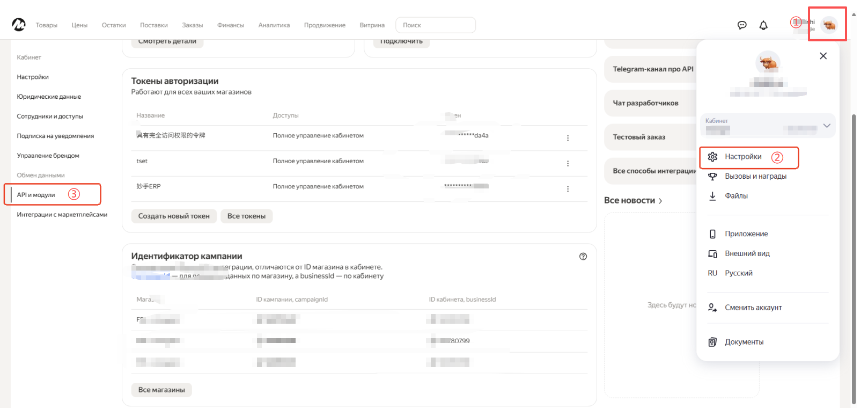The height and width of the screenshot is (408, 868).
Task: Click the Поиск search field
Action: [x=435, y=25]
